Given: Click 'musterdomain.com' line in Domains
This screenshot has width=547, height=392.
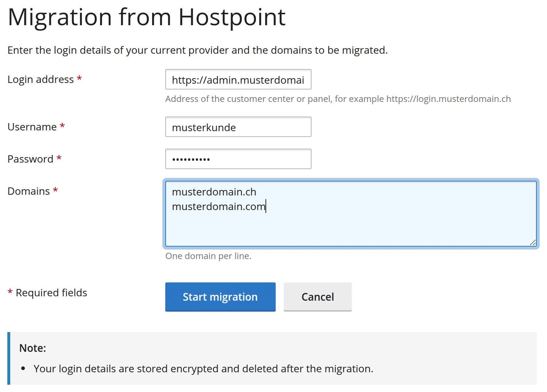Looking at the screenshot, I should click(219, 206).
